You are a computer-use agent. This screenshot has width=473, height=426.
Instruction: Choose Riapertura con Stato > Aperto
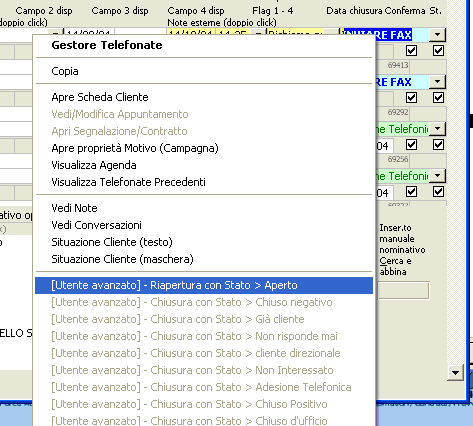coord(204,285)
